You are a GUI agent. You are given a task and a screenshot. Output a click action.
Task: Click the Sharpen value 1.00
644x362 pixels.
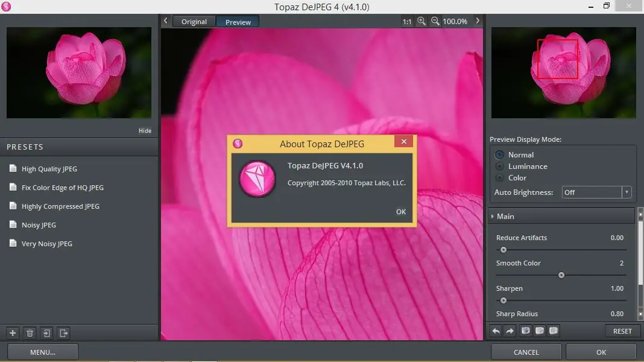tap(617, 288)
